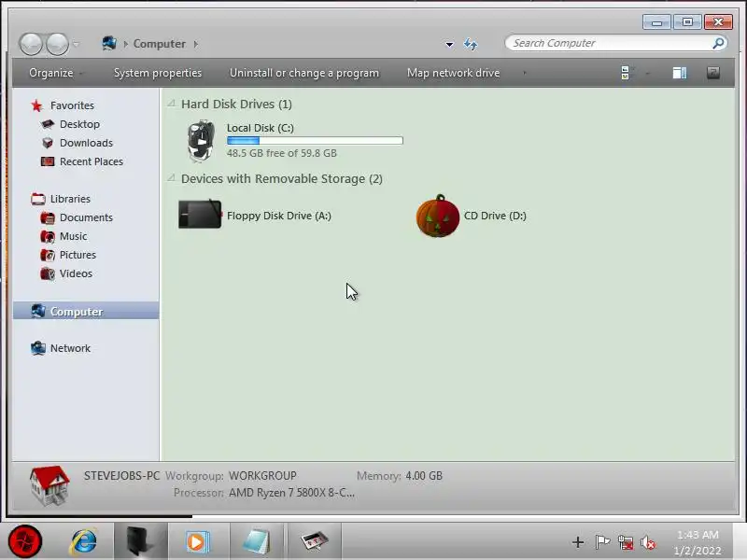The width and height of the screenshot is (747, 560).
Task: Click the taskbar clock 1:43 AM
Action: pyautogui.click(x=698, y=535)
